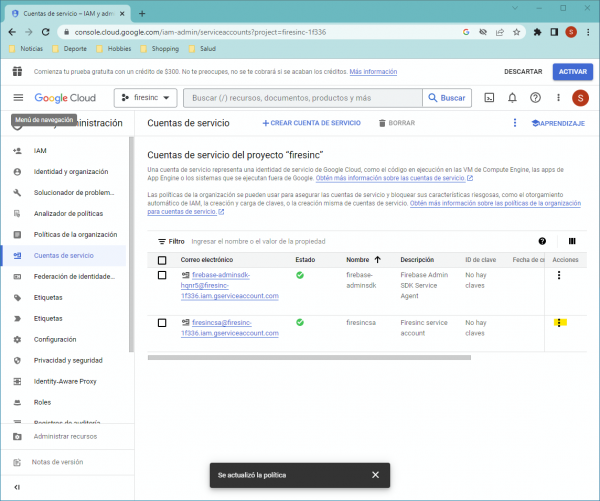
Task: Check the firebase-adminsdk account row
Action: coord(162,275)
